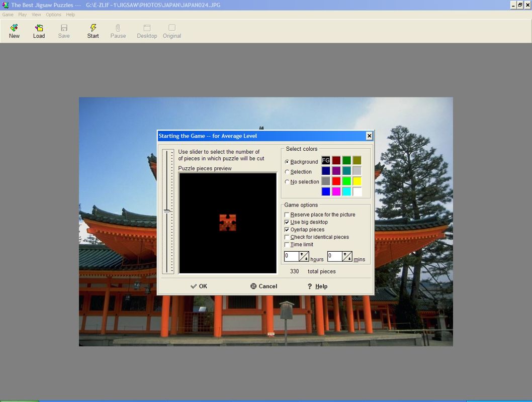Click the New puzzle toolbar icon

(14, 28)
